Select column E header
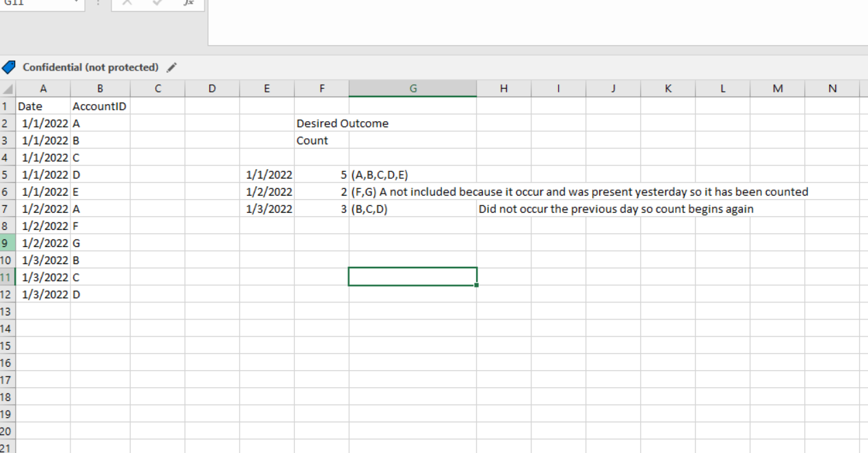Viewport: 868px width, 453px height. click(267, 88)
